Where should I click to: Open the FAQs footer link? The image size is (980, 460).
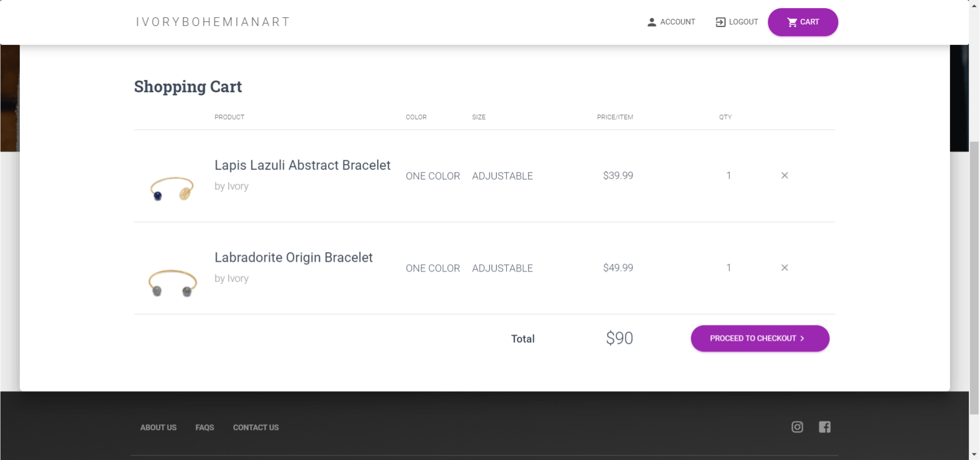(x=205, y=427)
